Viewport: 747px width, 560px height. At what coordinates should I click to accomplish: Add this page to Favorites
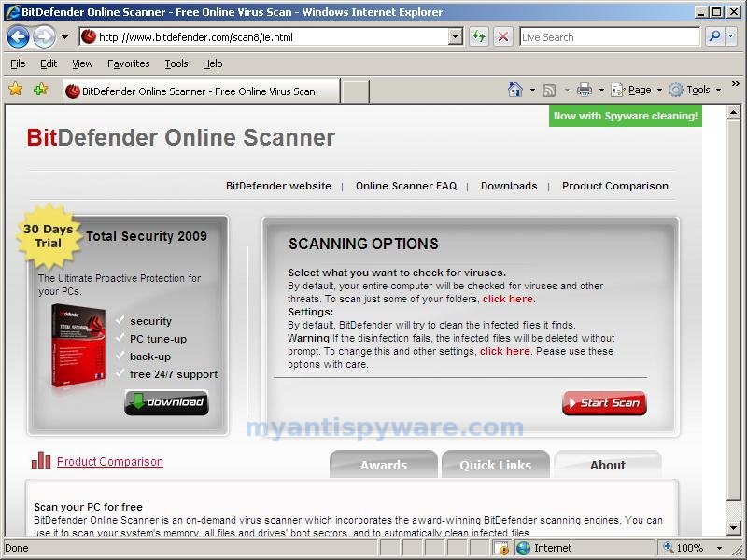pyautogui.click(x=38, y=90)
